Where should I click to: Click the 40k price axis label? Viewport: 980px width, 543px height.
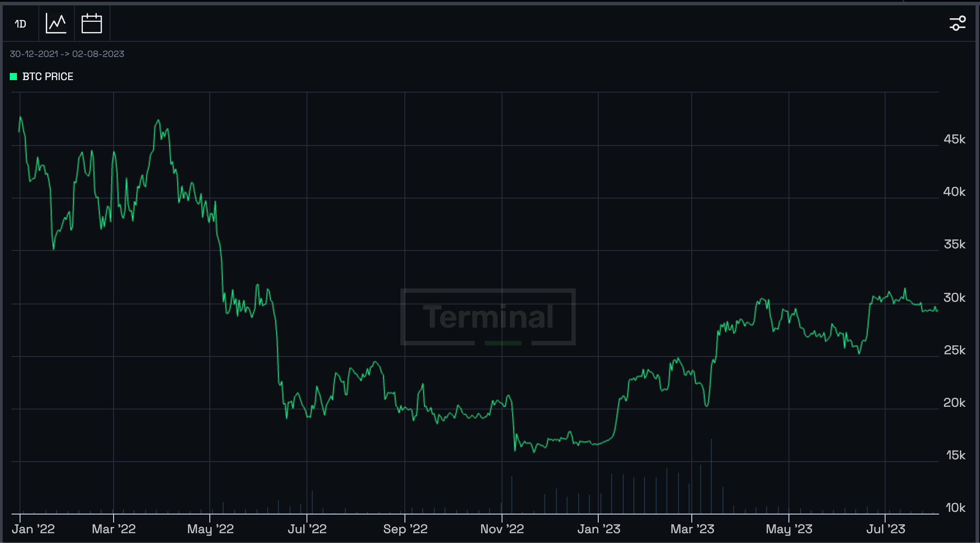954,192
